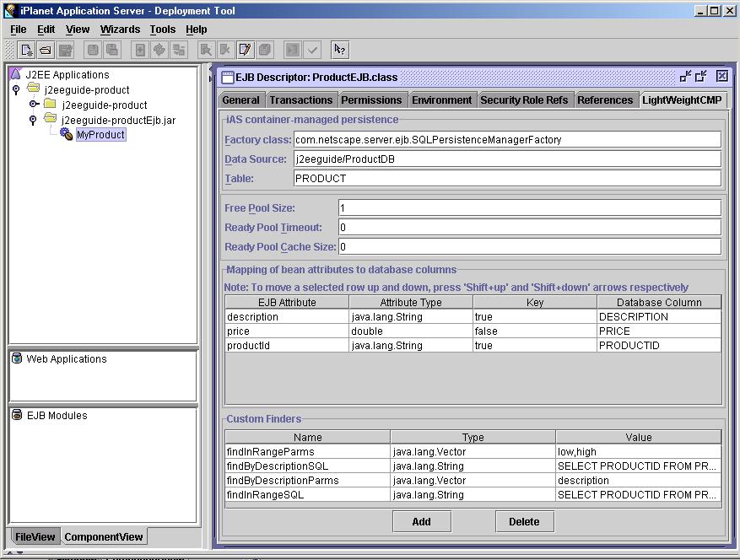Click the 'low,high' value cell
Screen dimensions: 740x560
[639, 451]
